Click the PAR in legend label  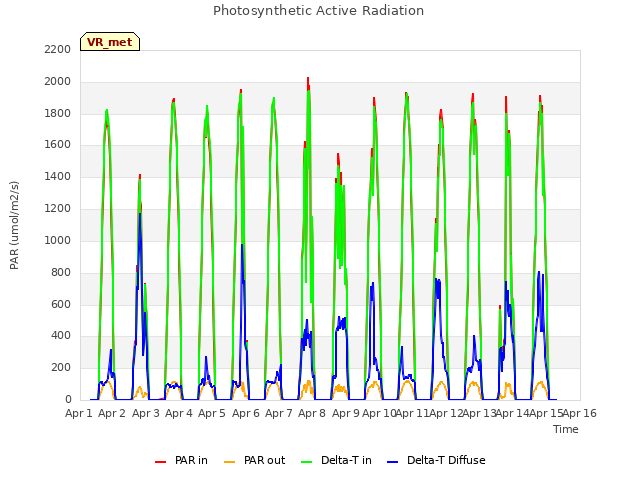point(191,460)
